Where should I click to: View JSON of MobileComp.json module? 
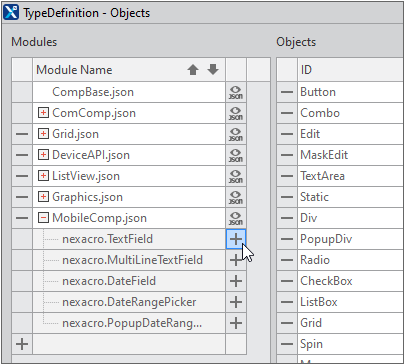click(x=236, y=218)
